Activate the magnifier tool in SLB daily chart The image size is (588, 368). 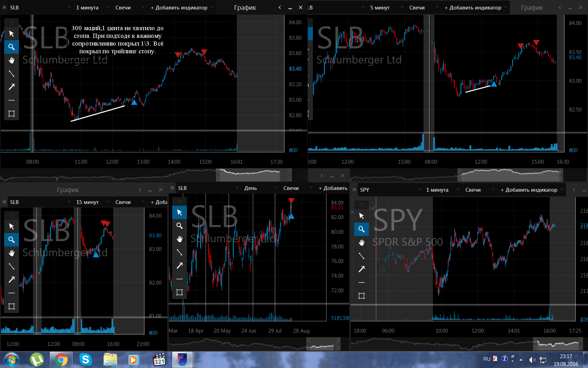[x=180, y=226]
